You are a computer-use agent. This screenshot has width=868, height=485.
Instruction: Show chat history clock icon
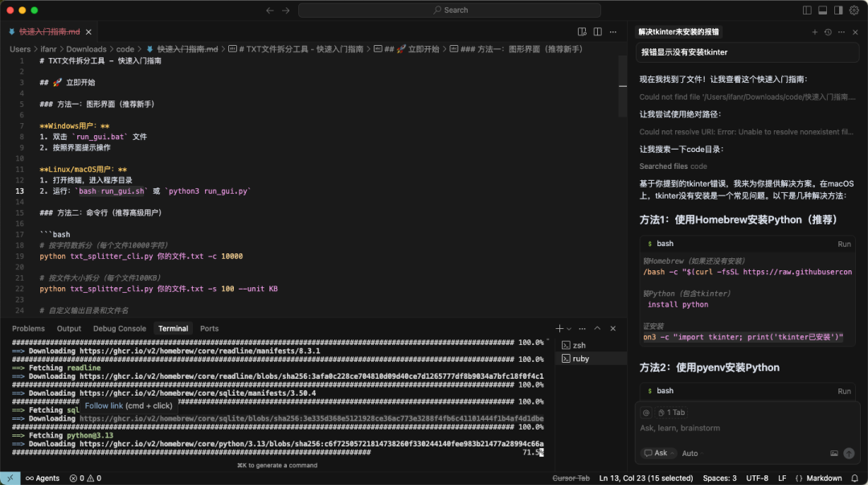click(x=828, y=32)
